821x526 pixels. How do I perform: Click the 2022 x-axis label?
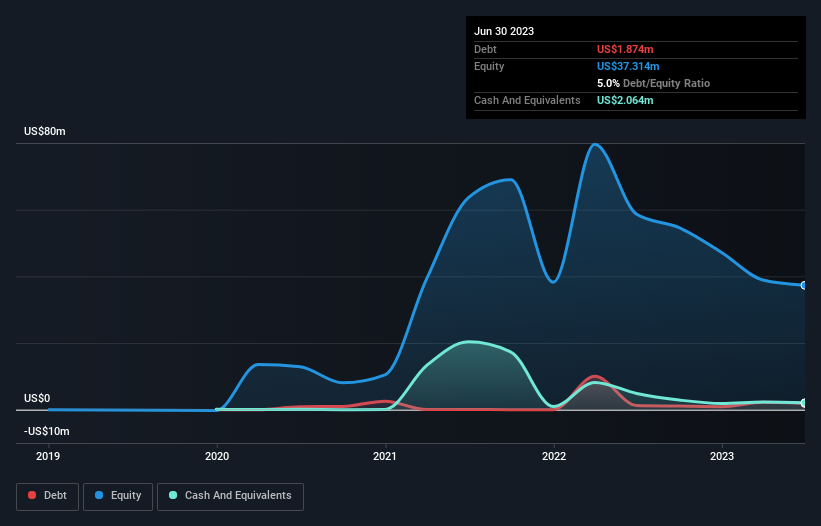click(554, 456)
